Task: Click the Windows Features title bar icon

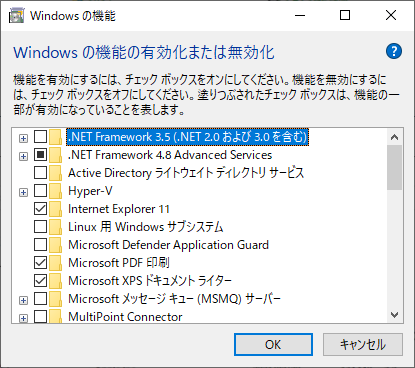Action: tap(16, 16)
